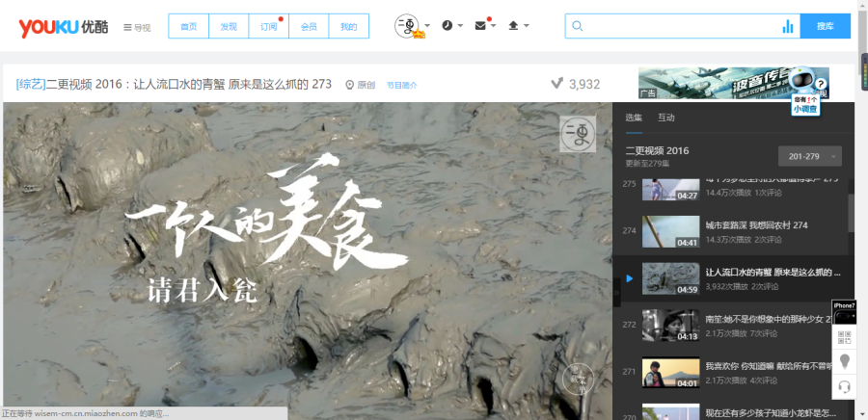The width and height of the screenshot is (868, 420).
Task: Open 城市套路深 我想回农村 274 video title
Action: pos(756,224)
